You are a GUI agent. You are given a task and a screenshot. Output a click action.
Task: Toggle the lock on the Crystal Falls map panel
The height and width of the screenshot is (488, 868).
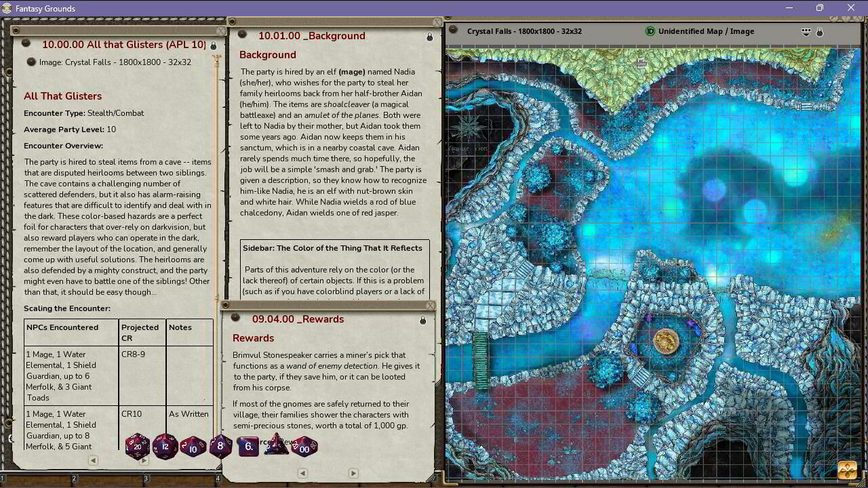(820, 31)
